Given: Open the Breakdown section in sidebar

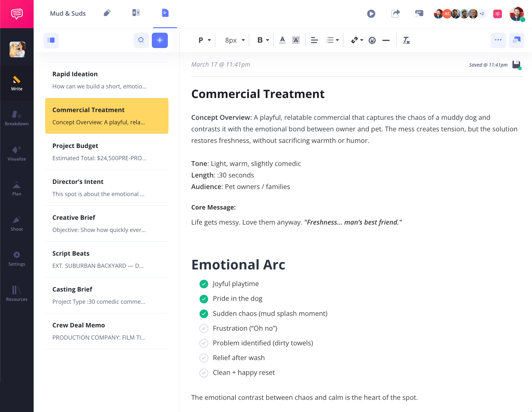Looking at the screenshot, I should click(17, 118).
